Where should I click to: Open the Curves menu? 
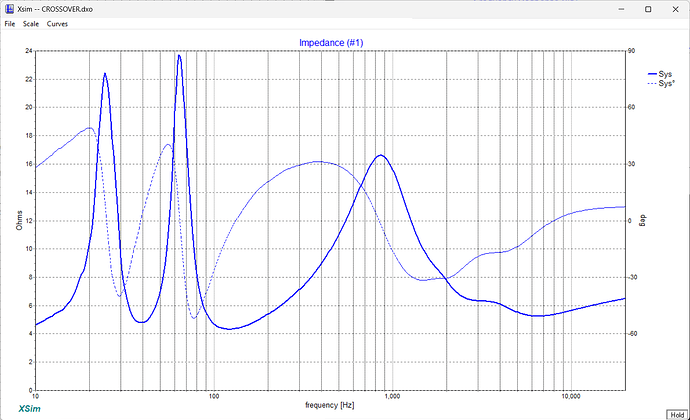tap(57, 24)
